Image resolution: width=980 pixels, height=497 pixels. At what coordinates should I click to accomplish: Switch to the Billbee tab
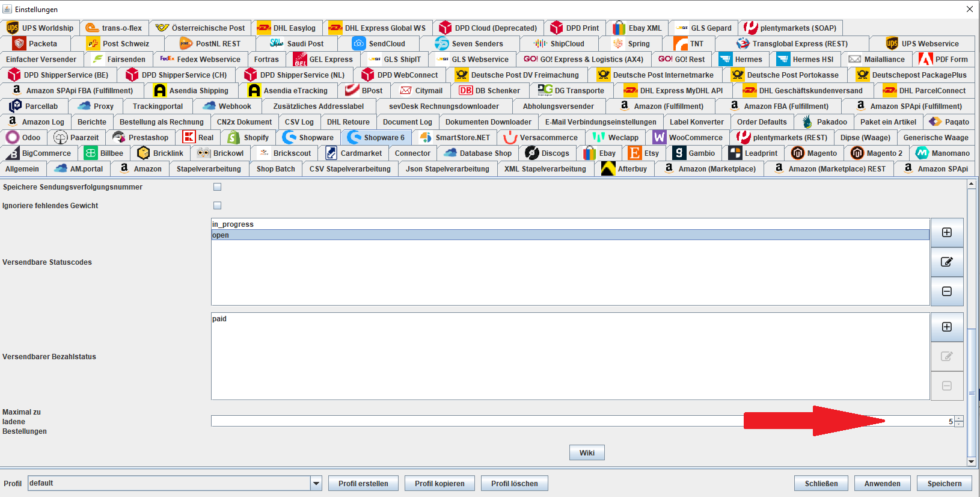(104, 153)
